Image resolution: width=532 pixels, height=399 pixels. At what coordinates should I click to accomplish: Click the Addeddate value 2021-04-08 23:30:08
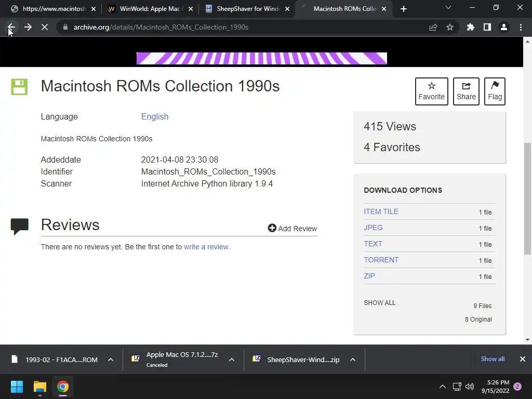pos(179,159)
